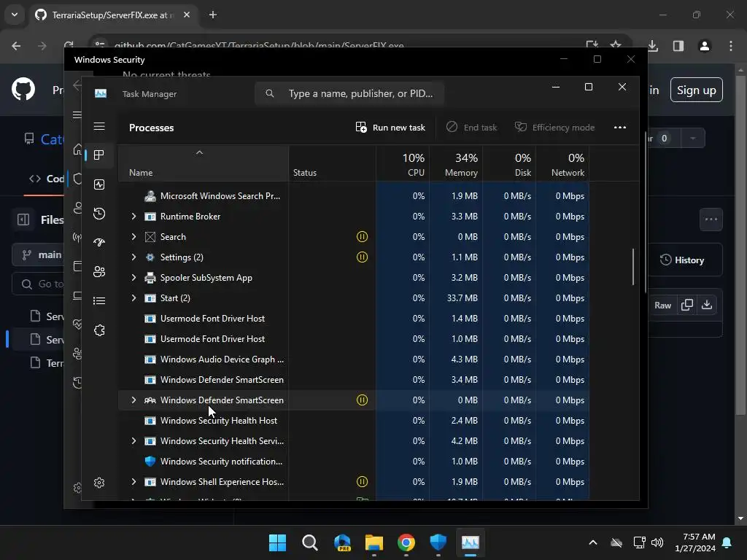Open the Performance page icon in Task Manager

99,184
